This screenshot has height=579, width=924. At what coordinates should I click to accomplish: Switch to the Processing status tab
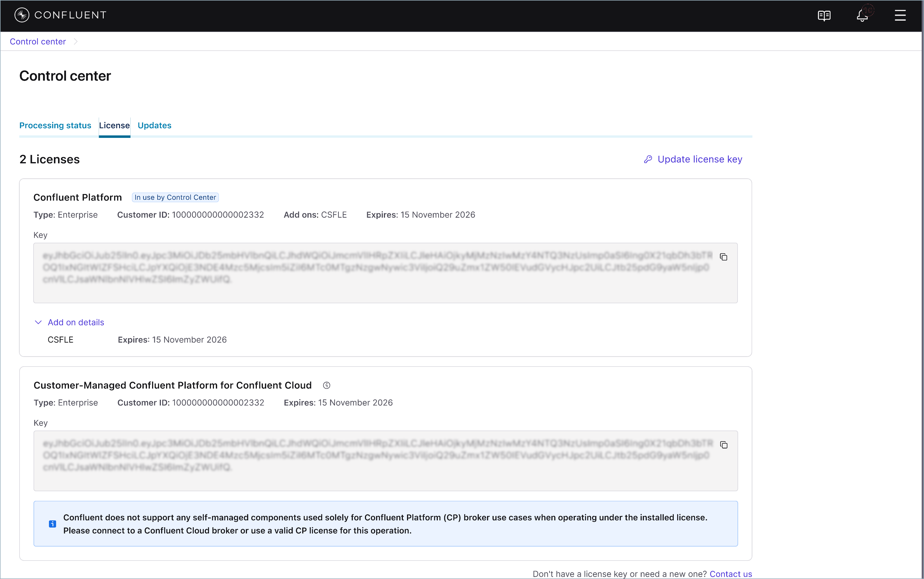[x=55, y=125]
